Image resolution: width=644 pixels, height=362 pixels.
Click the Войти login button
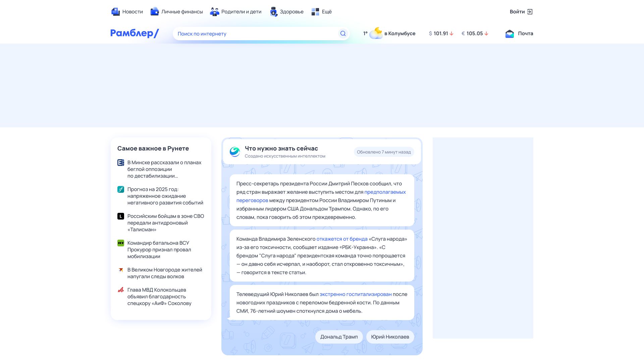coord(521,12)
